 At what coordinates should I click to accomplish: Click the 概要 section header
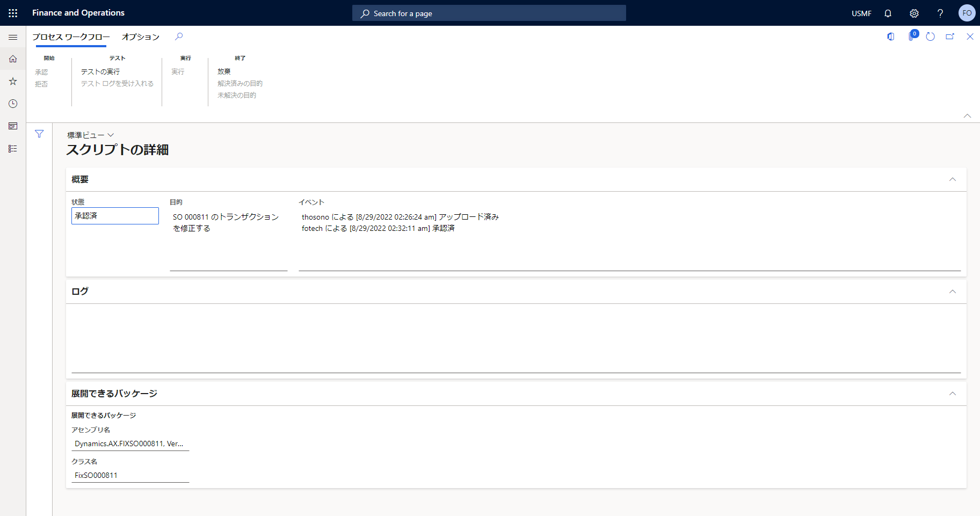click(516, 179)
